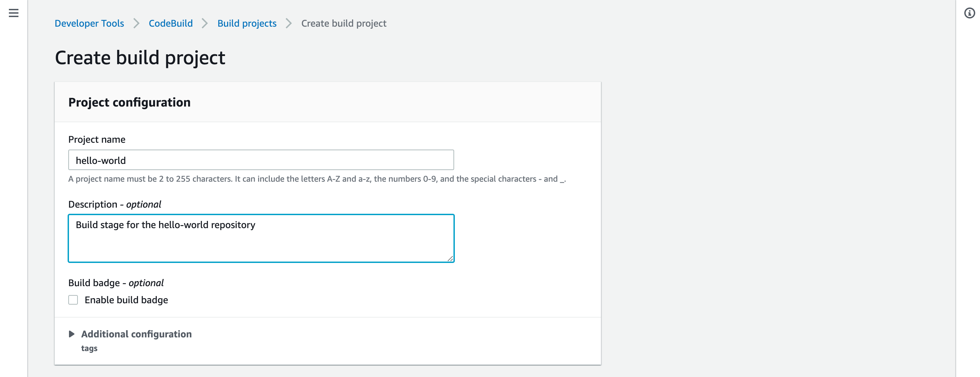Navigate to CodeBuild breadcrumb link
Image resolution: width=980 pixels, height=377 pixels.
[171, 23]
